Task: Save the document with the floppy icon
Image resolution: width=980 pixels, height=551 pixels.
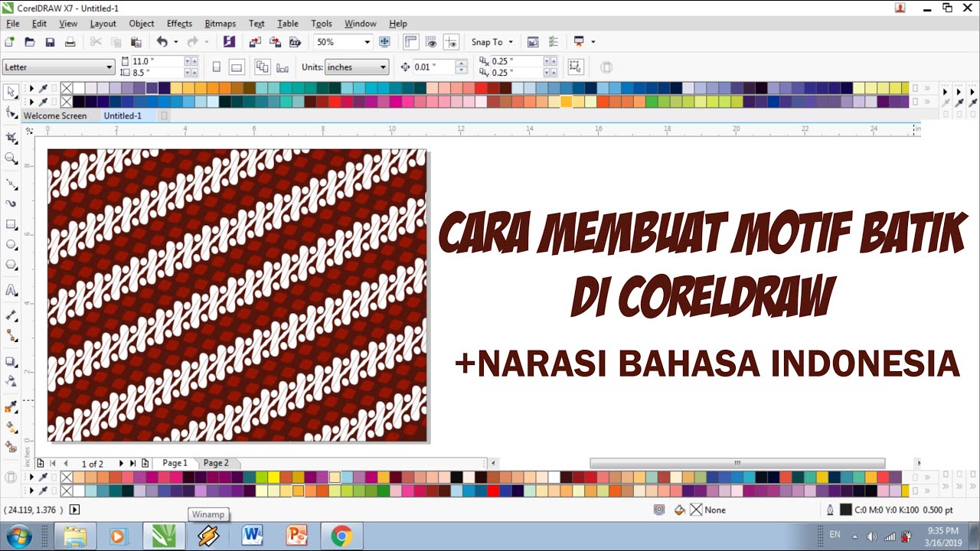Action: 50,42
